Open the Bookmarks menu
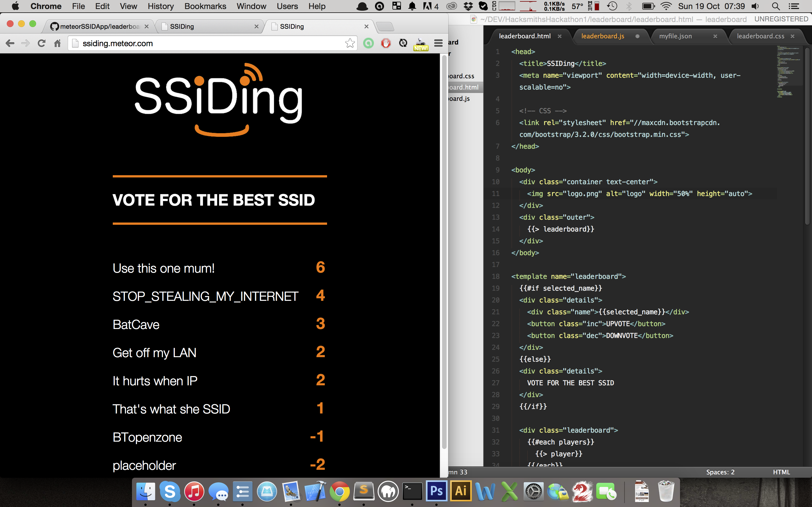 pos(205,6)
